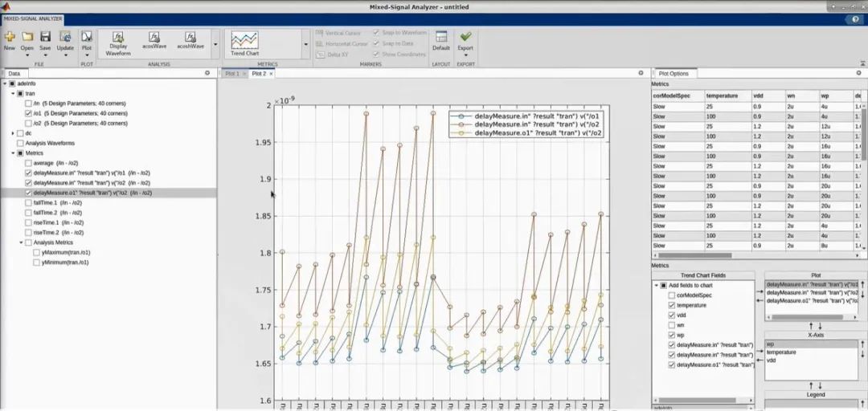Run the Display Waveform analysis function
The image size is (868, 411).
tap(118, 43)
